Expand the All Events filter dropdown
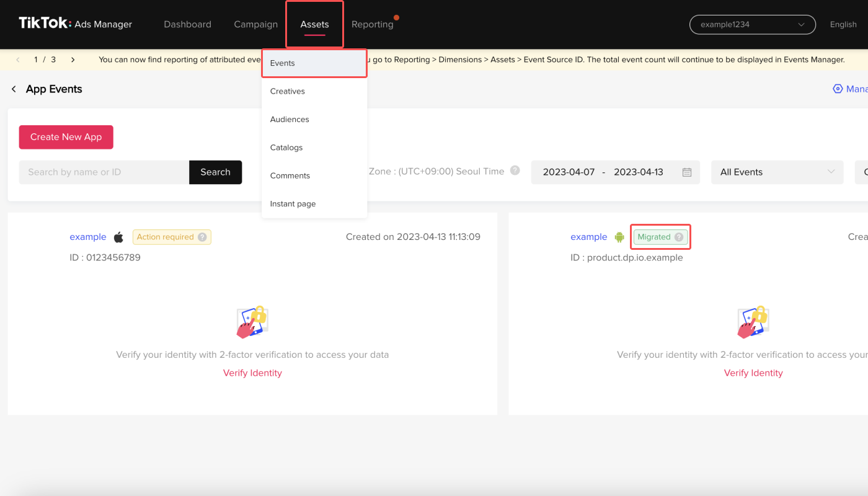The width and height of the screenshot is (868, 496). (x=777, y=172)
